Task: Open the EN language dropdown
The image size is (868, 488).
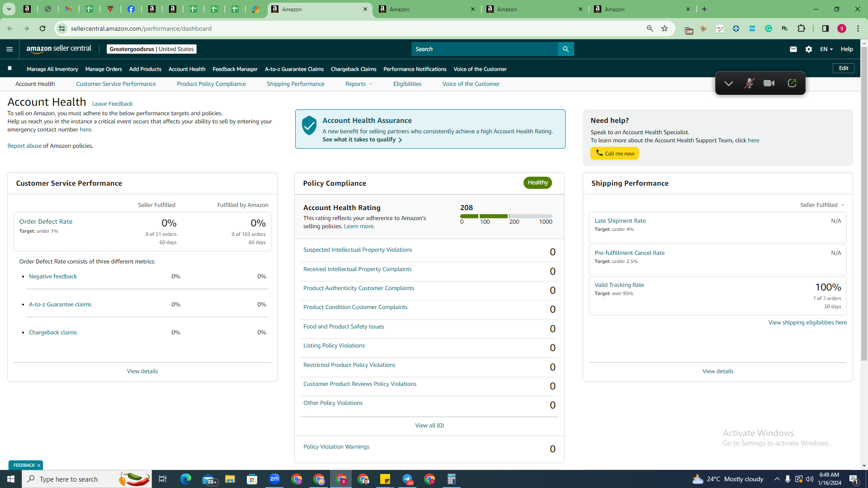Action: [826, 49]
